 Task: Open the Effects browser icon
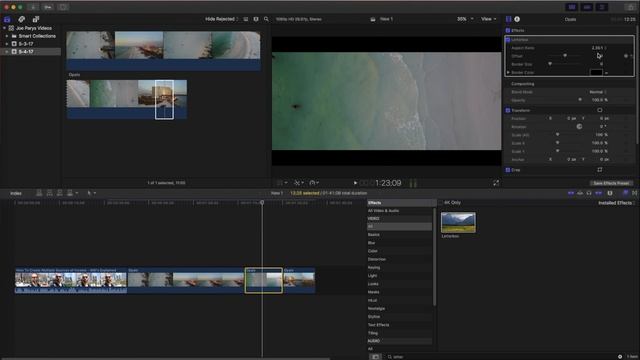625,193
